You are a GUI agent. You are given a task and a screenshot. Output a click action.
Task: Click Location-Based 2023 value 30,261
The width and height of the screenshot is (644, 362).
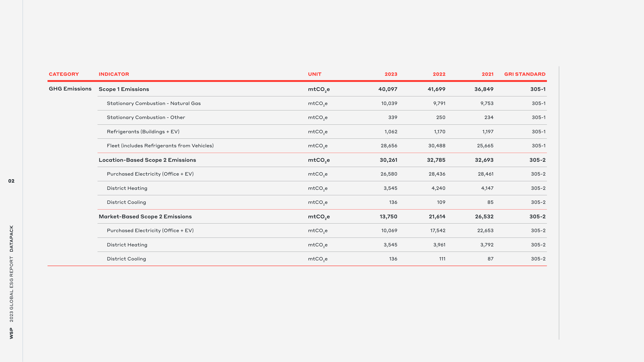tap(389, 160)
